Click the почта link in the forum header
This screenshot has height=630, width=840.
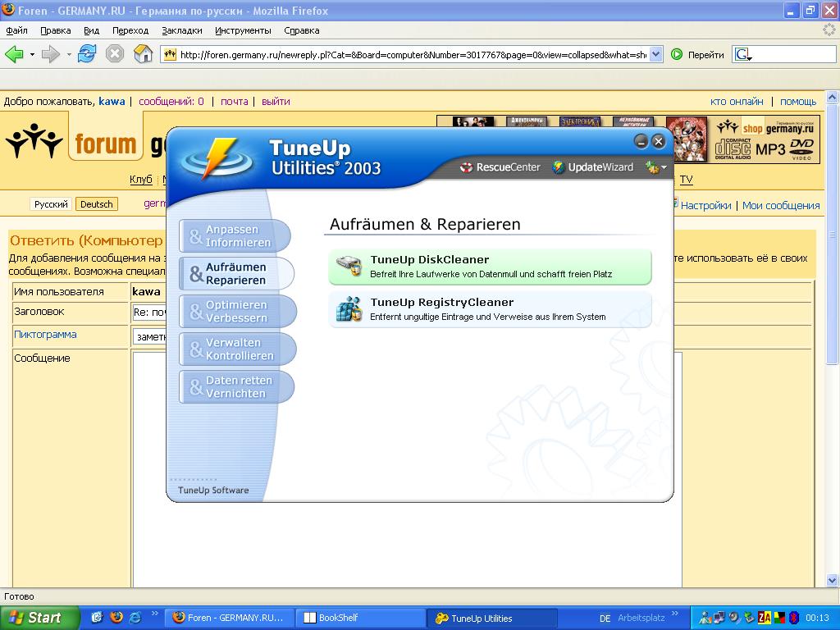(x=234, y=101)
